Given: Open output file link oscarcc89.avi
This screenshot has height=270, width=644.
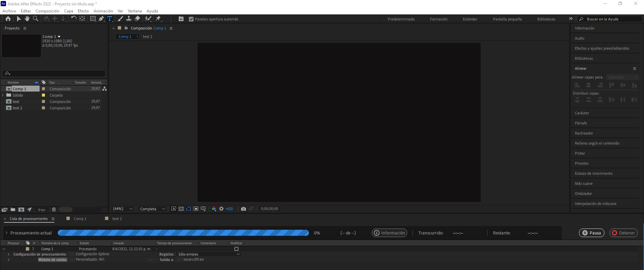Looking at the screenshot, I should [x=194, y=260].
